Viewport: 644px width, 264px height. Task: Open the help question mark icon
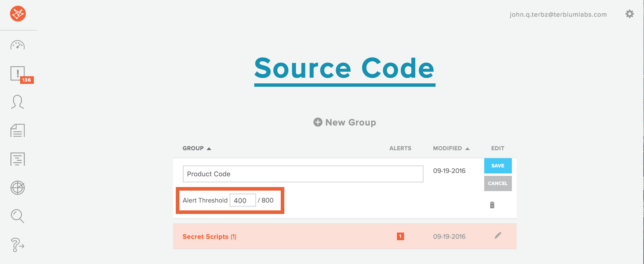pos(17,244)
